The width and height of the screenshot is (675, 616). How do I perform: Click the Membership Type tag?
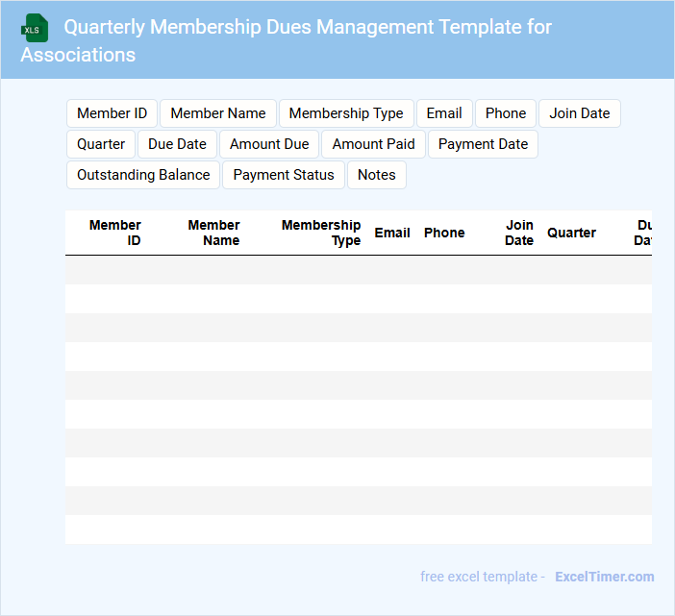pyautogui.click(x=346, y=113)
